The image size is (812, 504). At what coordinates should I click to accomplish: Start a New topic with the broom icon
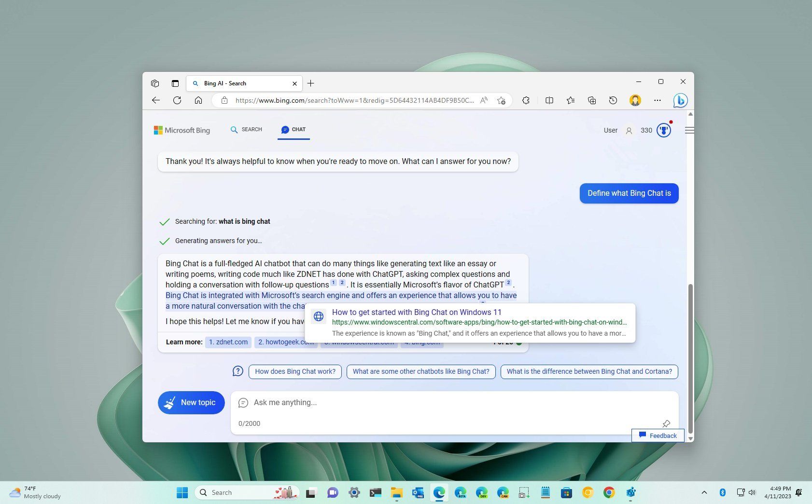point(191,402)
